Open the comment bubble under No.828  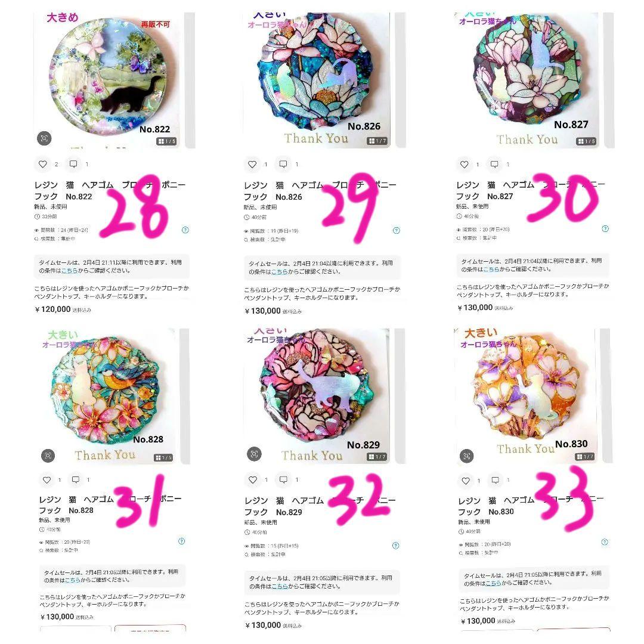coord(76,479)
